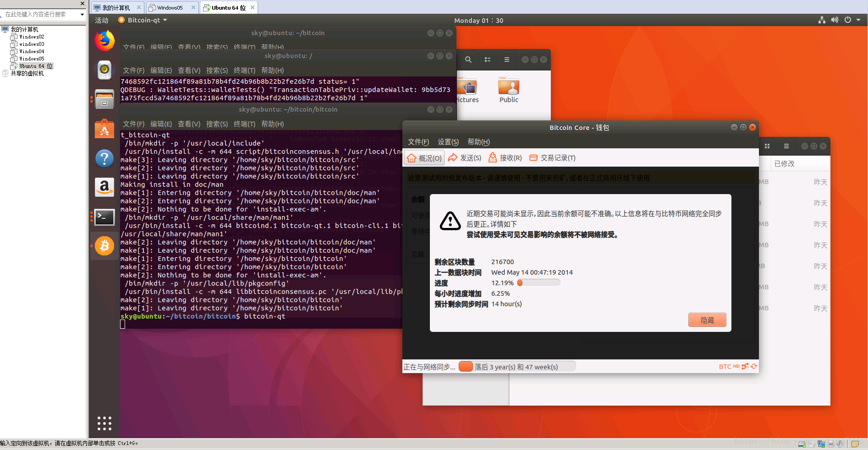Open 终端(T) menu in bitcoin/bitcoin terminal
The width and height of the screenshot is (868, 450).
[244, 124]
